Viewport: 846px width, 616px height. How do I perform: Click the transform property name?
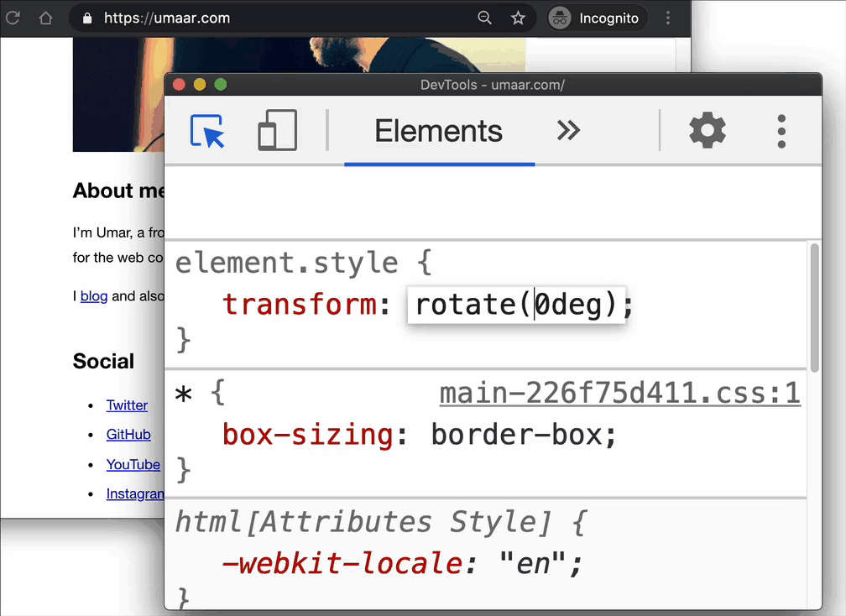tap(300, 305)
